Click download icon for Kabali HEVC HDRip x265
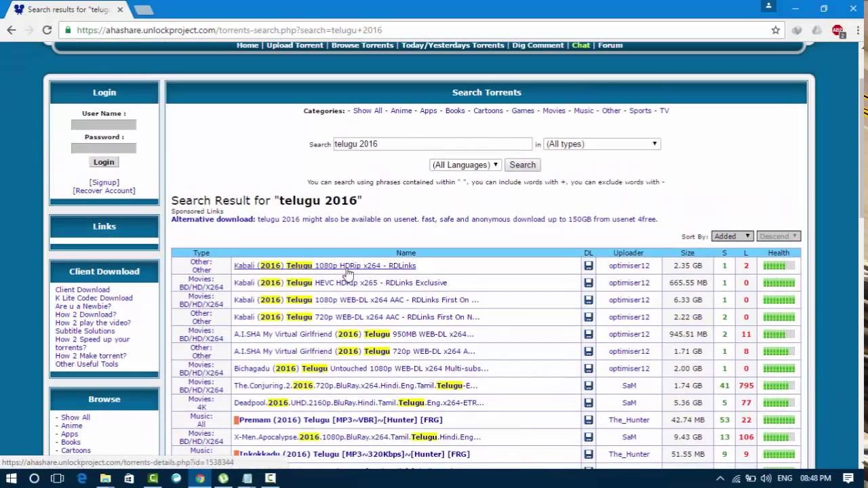This screenshot has width=868, height=488. (x=588, y=283)
